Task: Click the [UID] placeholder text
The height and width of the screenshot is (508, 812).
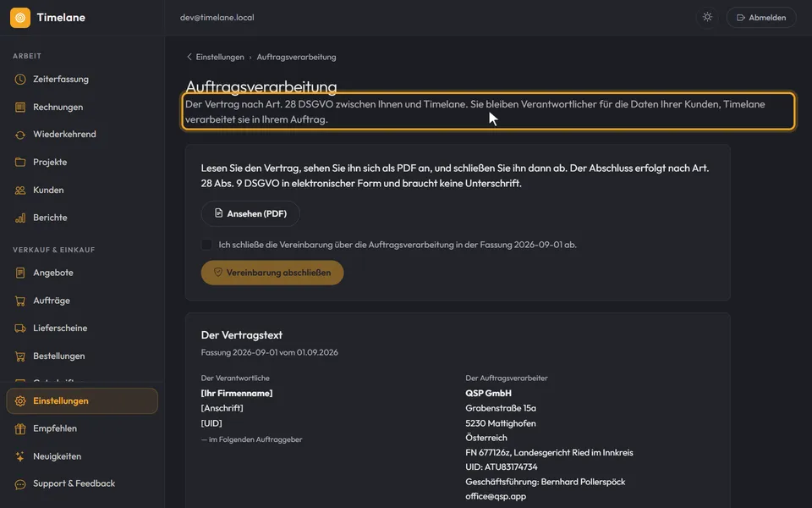Action: (211, 423)
